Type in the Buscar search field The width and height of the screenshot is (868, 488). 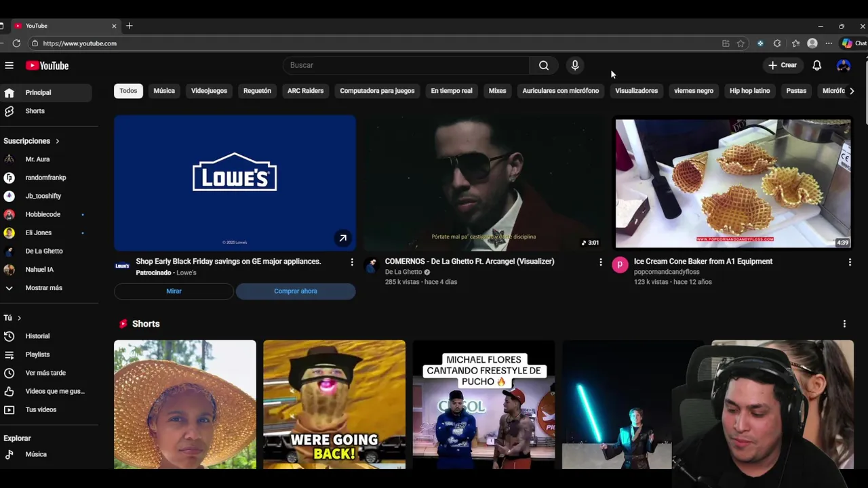[x=406, y=65]
